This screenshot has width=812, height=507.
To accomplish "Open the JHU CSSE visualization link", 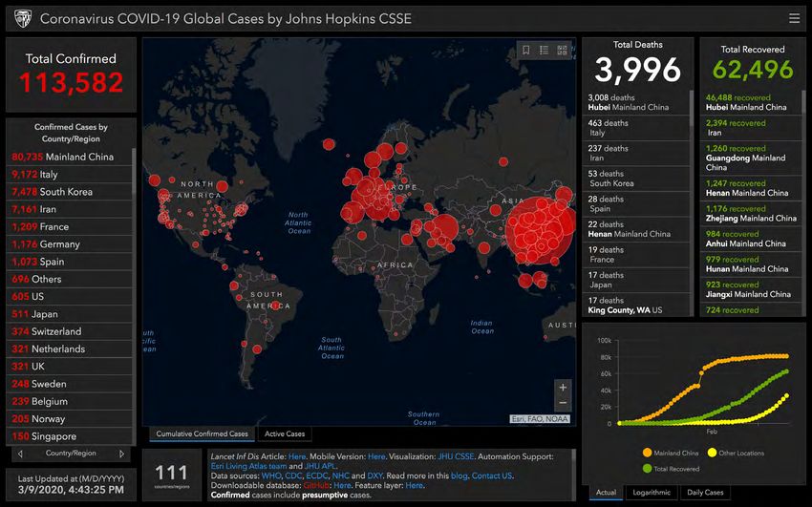I will tap(456, 456).
